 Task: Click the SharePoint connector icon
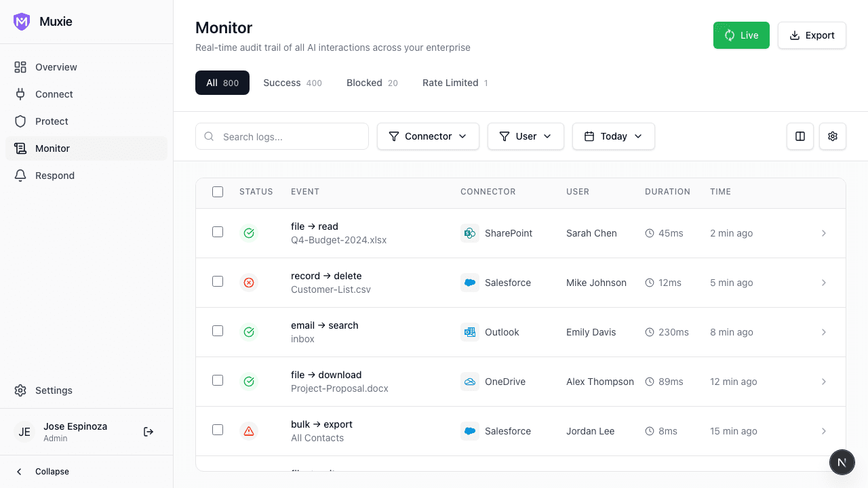tap(469, 233)
